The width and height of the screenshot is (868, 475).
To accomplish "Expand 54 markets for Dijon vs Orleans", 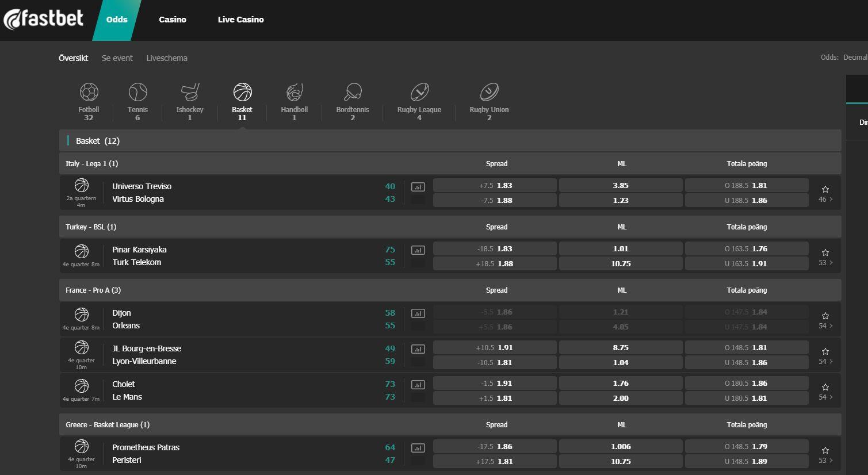I will [x=824, y=326].
